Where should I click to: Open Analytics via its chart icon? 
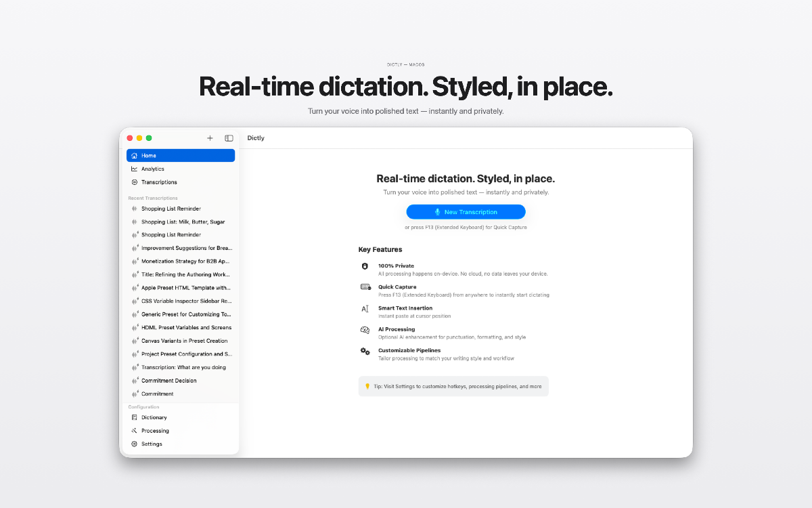coord(134,169)
